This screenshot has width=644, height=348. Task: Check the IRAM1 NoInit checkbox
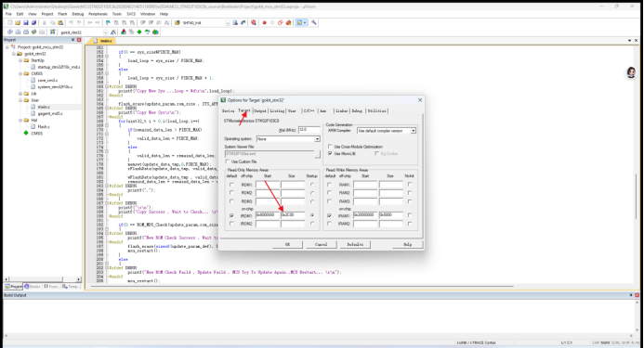click(410, 215)
